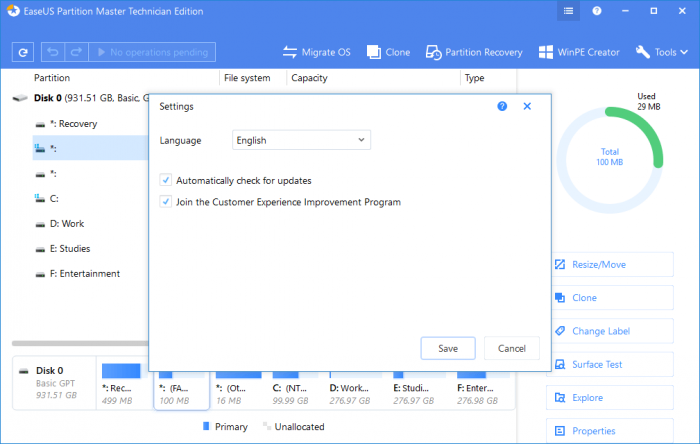Click the undo arrow in the toolbar
700x444 pixels.
[x=53, y=52]
